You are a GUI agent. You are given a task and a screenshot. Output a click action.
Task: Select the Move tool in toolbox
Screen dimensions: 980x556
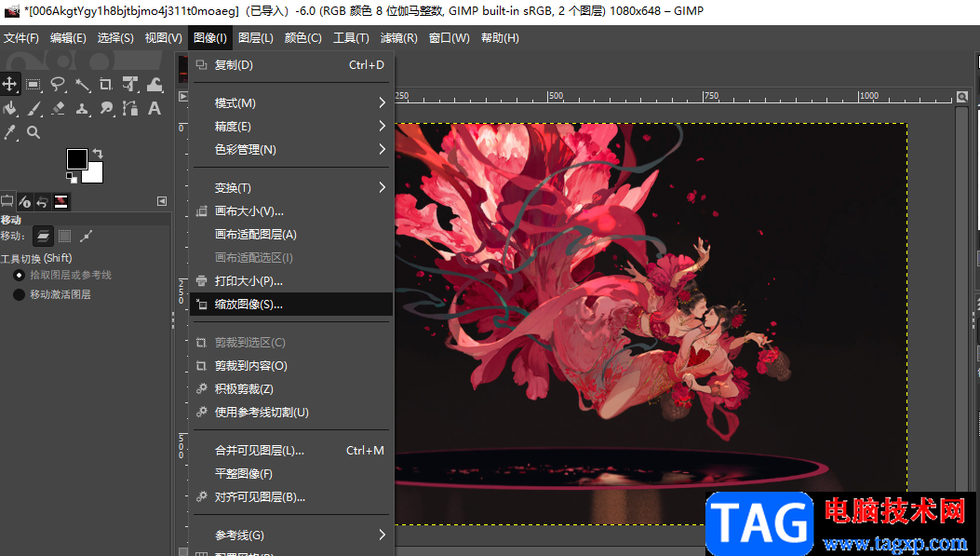coord(10,84)
